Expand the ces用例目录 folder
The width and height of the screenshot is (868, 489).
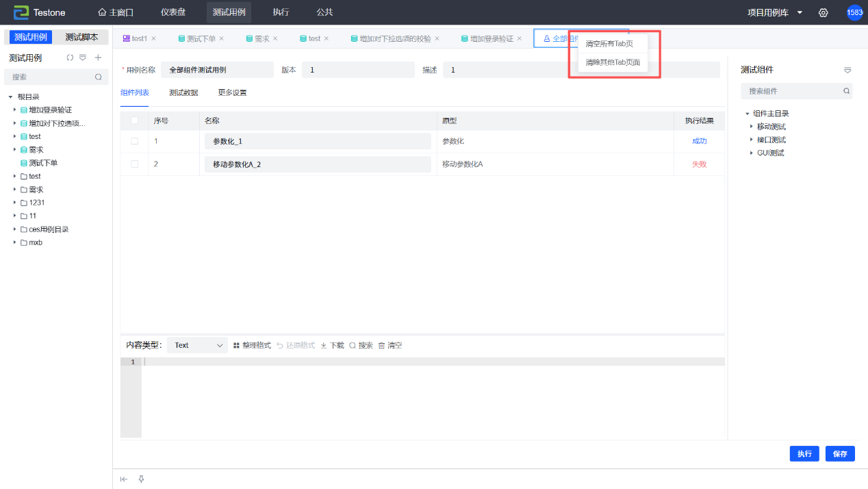[14, 229]
